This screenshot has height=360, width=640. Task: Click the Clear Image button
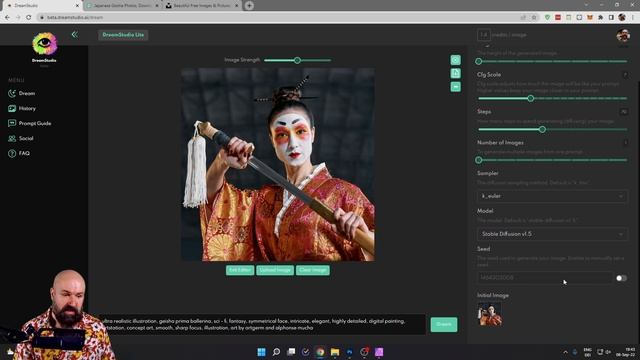point(313,270)
